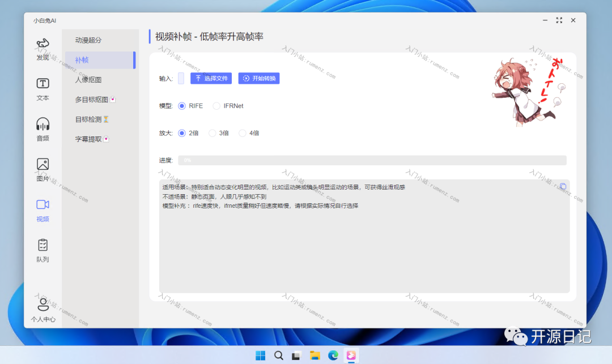Copy the log text with copy icon
612x364 pixels.
(563, 187)
